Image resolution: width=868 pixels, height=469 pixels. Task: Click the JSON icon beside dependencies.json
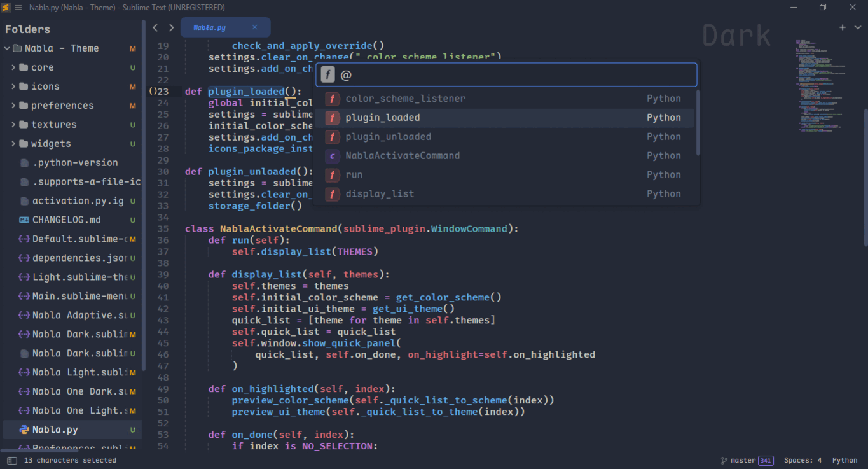(24, 258)
